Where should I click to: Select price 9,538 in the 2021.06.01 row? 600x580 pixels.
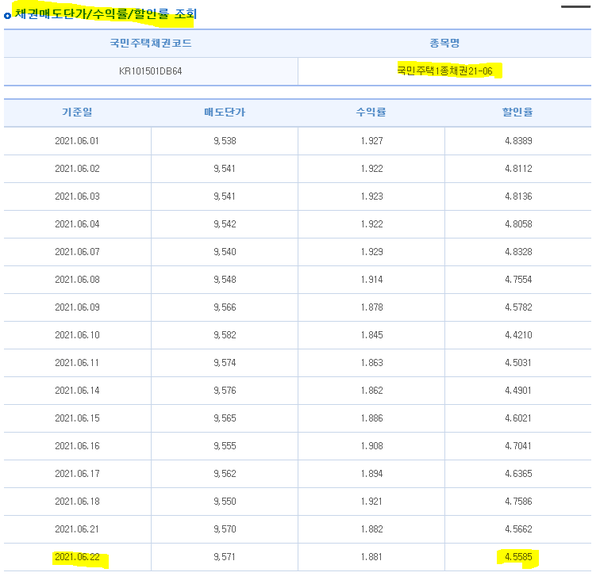225,141
